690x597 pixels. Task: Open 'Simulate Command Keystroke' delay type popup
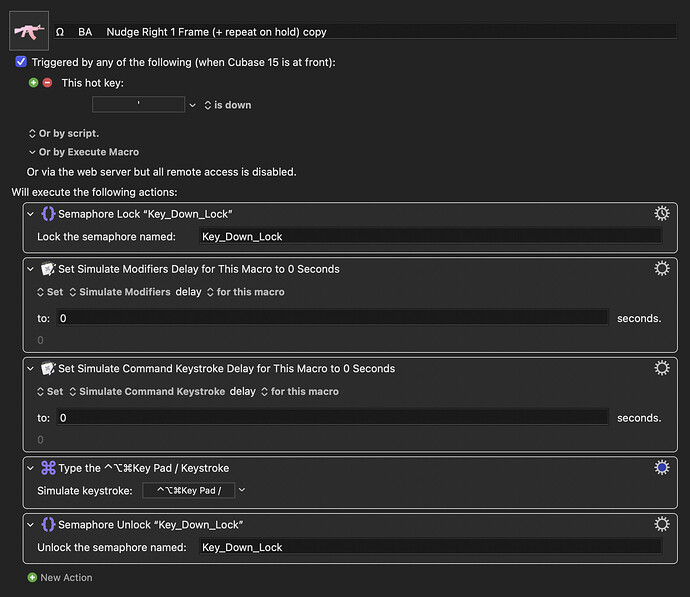[147, 392]
